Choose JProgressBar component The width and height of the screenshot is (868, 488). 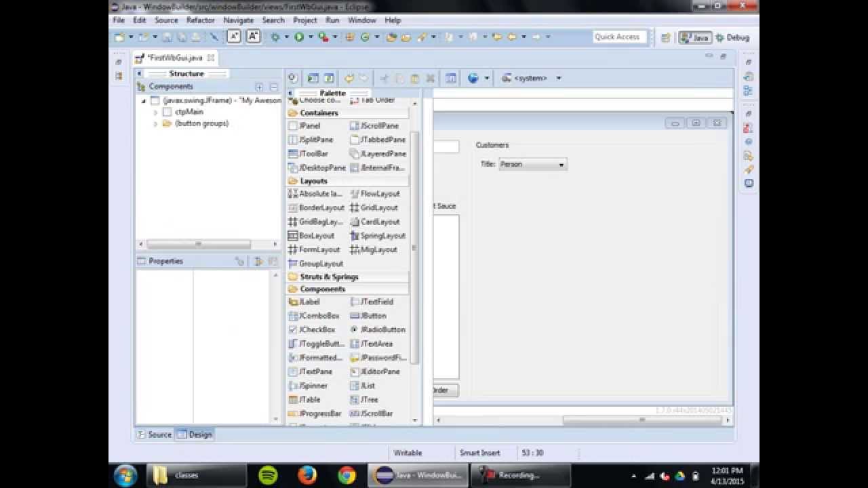click(315, 413)
